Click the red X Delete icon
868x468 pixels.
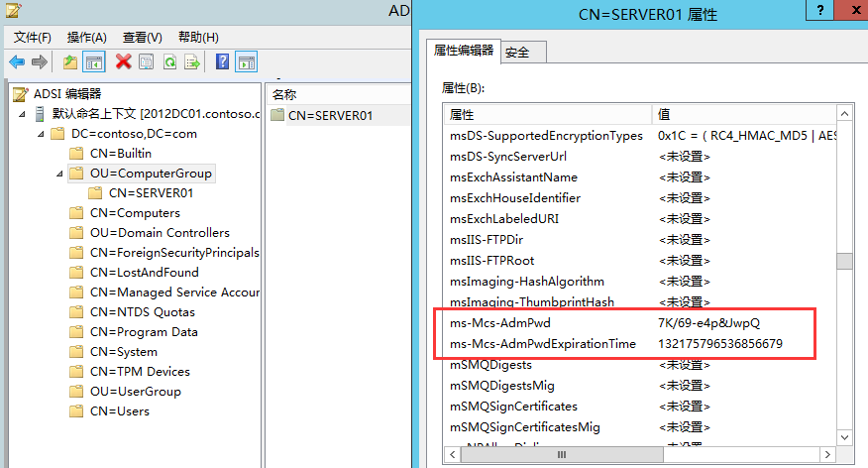pyautogui.click(x=123, y=61)
